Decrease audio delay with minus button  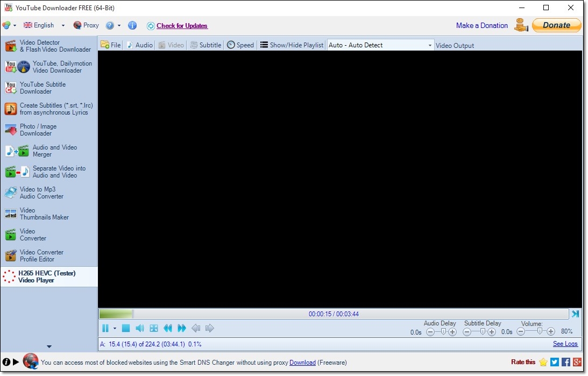(430, 332)
